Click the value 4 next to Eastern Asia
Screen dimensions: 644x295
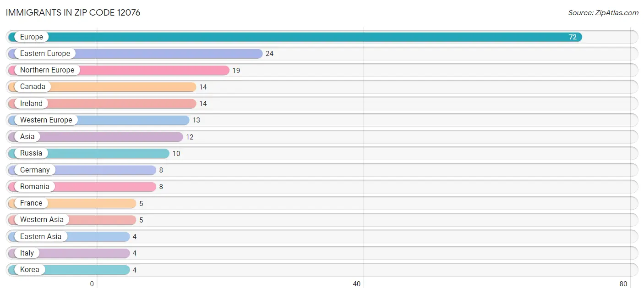point(135,237)
